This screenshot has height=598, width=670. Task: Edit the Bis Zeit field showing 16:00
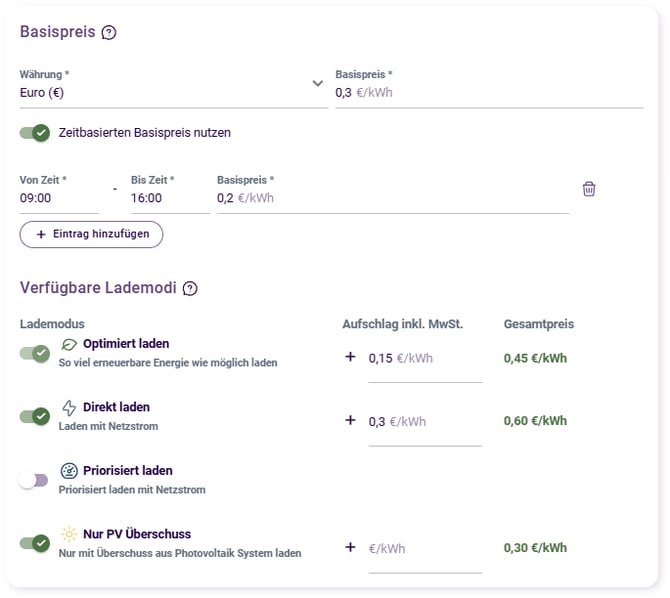pyautogui.click(x=170, y=193)
